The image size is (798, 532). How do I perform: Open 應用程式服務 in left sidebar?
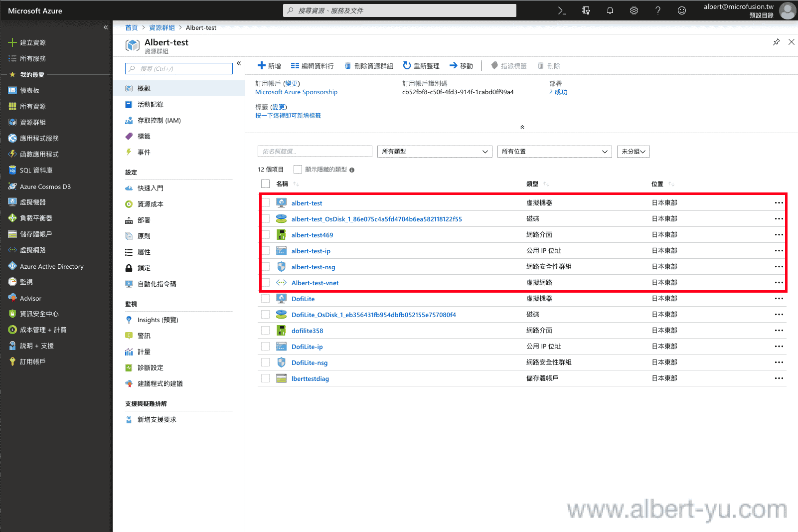(33, 138)
